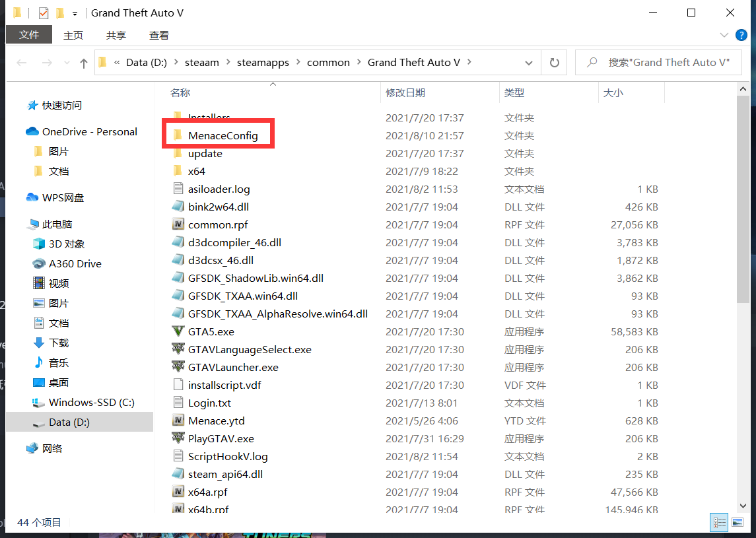Go back with the left arrow
The image size is (756, 538).
point(22,63)
